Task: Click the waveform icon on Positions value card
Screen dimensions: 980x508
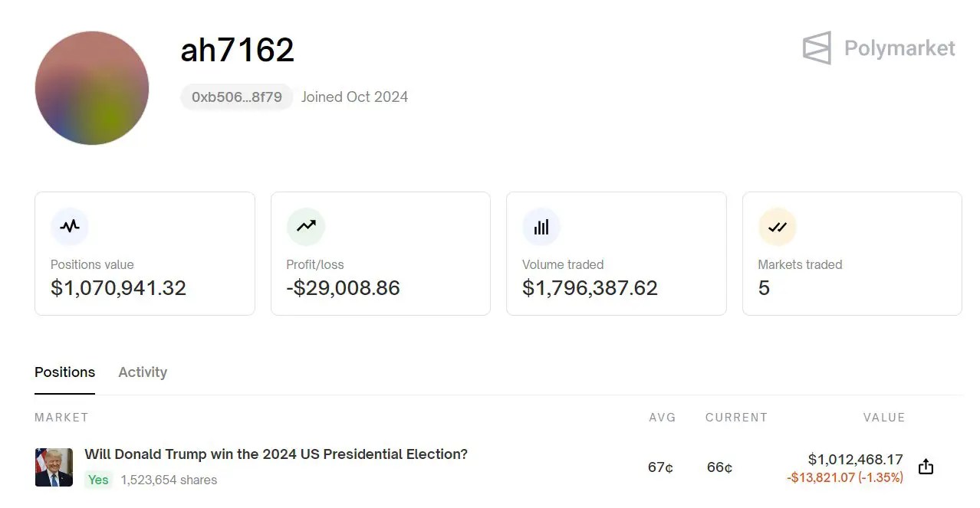Action: 70,226
